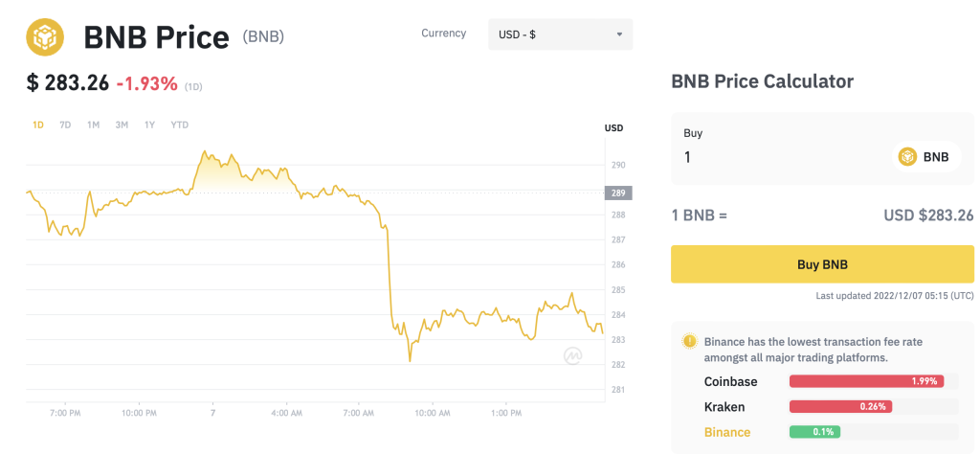This screenshot has height=454, width=980.
Task: Open the BNB coin selector in the calculator
Action: (926, 157)
